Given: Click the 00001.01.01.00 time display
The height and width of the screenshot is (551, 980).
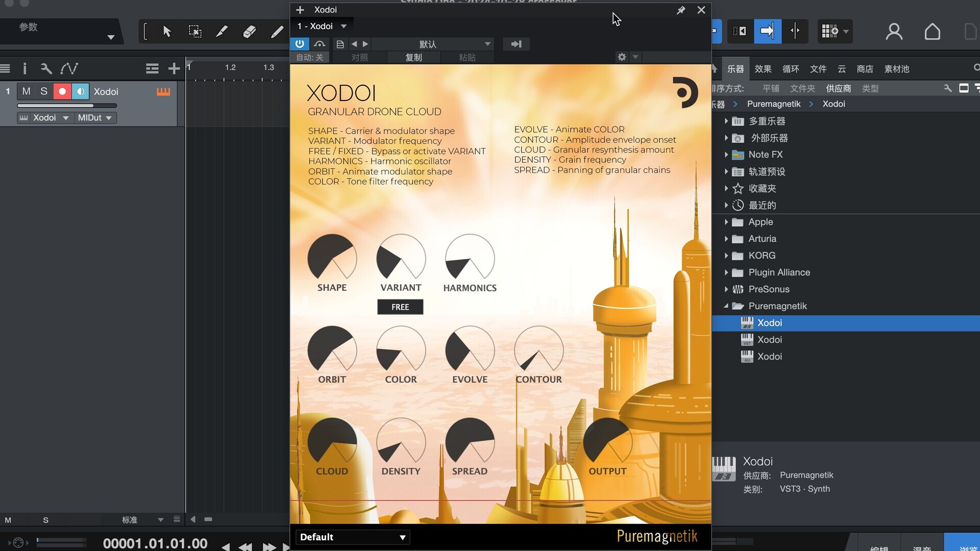Looking at the screenshot, I should click(155, 543).
